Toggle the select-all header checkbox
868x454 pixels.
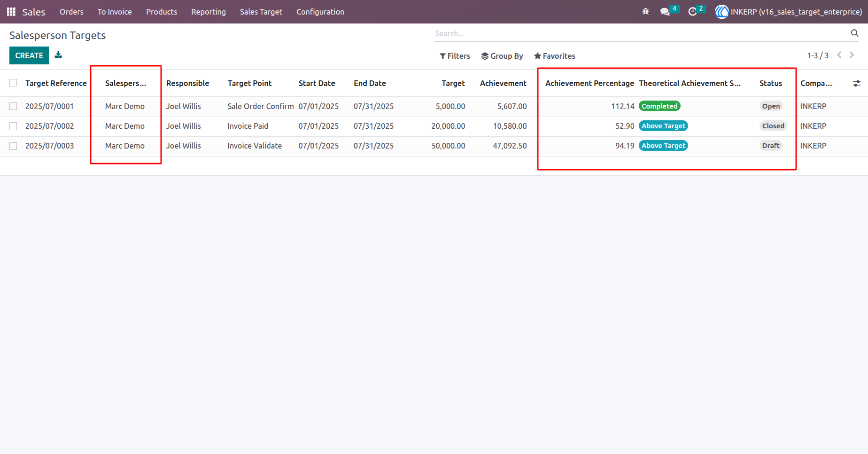coord(13,83)
